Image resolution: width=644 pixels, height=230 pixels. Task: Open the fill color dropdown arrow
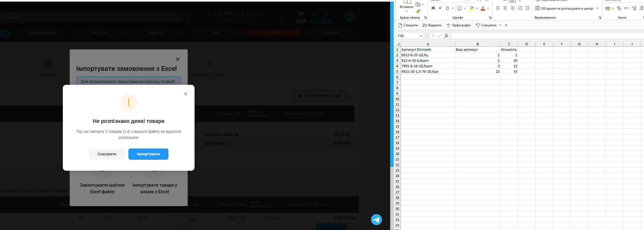tap(477, 8)
